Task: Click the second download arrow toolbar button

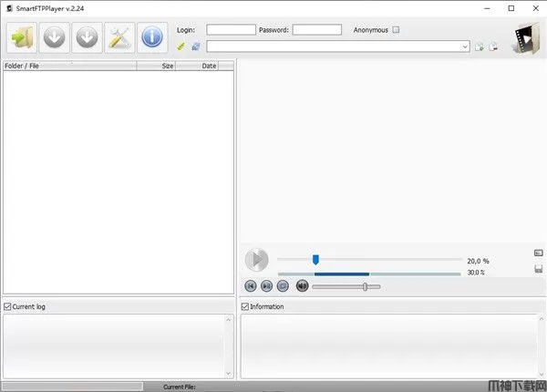Action: point(87,37)
